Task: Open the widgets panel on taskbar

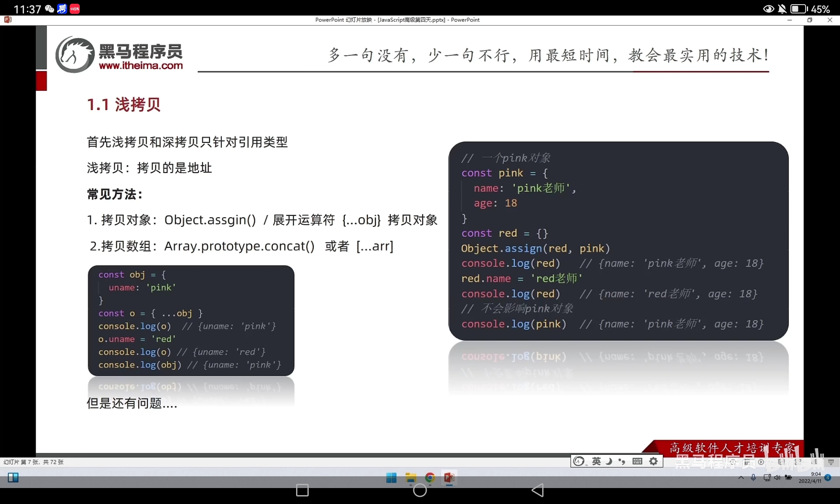Action: (13, 478)
